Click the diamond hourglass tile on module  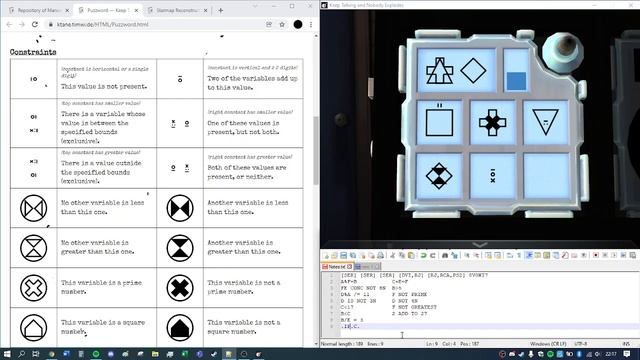coord(439,176)
